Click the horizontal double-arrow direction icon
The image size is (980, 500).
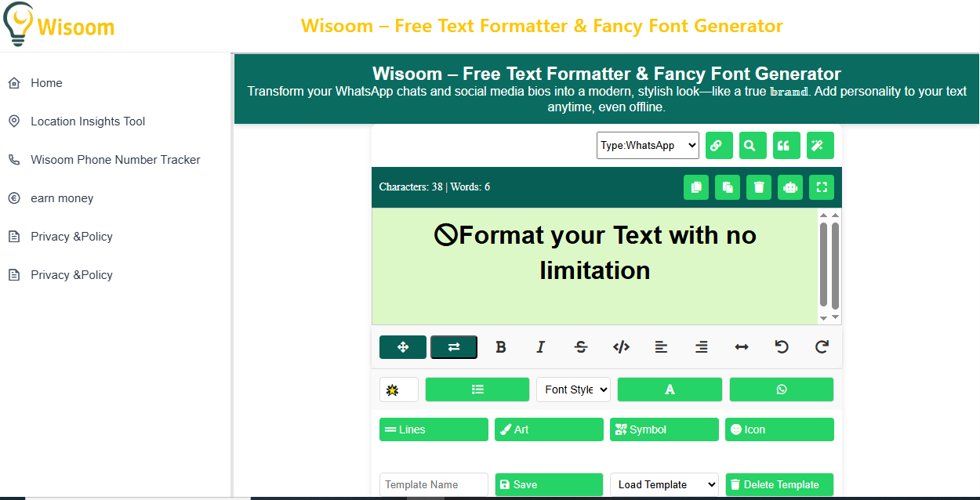pyautogui.click(x=742, y=347)
